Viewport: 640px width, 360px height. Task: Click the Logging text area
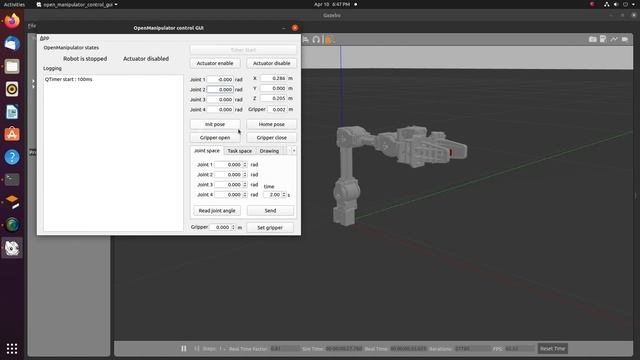click(113, 153)
